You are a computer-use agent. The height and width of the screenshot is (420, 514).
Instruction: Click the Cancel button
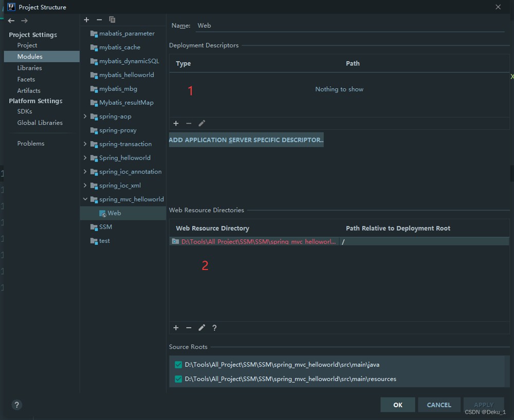click(x=439, y=405)
